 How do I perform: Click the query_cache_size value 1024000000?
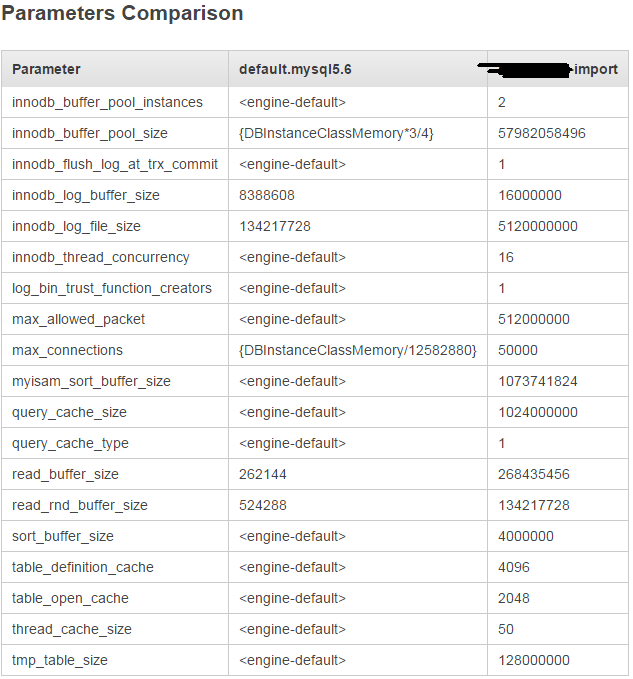[x=537, y=412]
